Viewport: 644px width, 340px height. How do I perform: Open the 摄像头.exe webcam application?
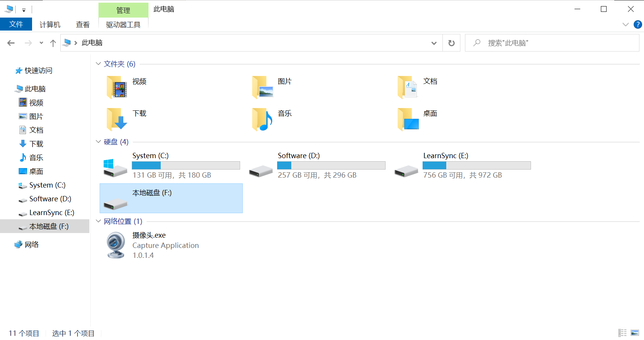click(x=116, y=245)
